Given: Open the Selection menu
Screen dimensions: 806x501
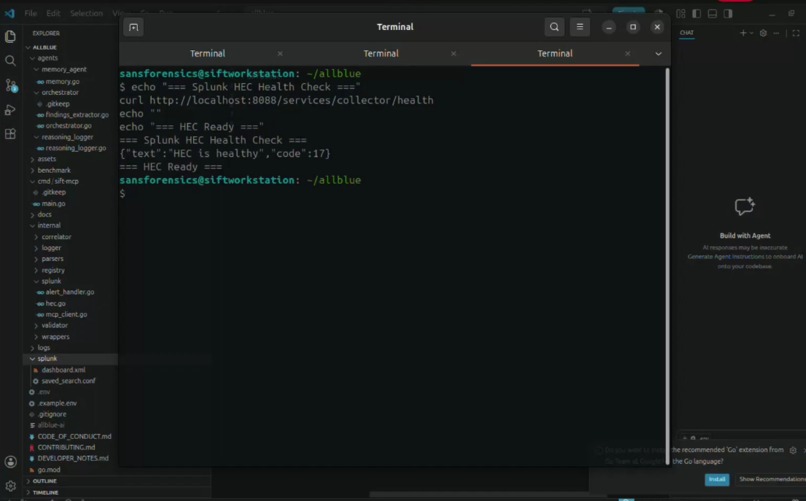Looking at the screenshot, I should coord(86,13).
